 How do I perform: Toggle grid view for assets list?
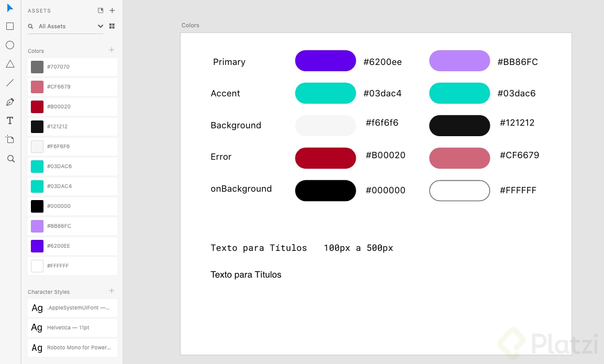[x=112, y=26]
